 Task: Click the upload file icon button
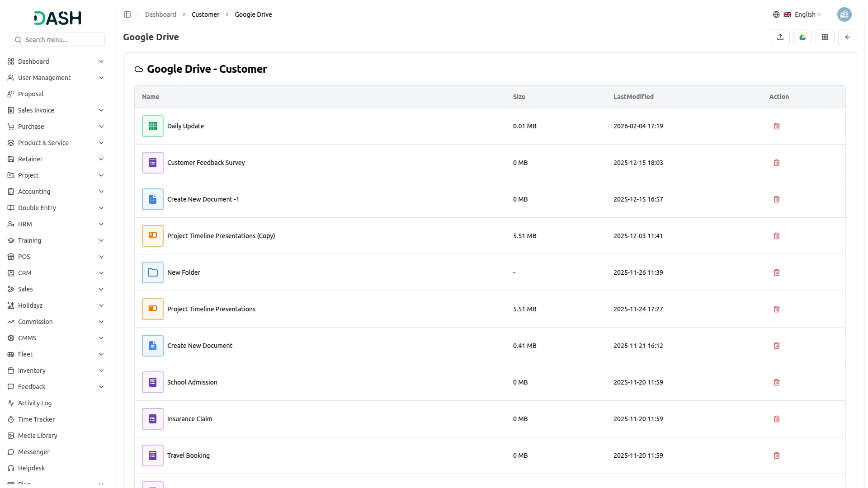click(780, 37)
